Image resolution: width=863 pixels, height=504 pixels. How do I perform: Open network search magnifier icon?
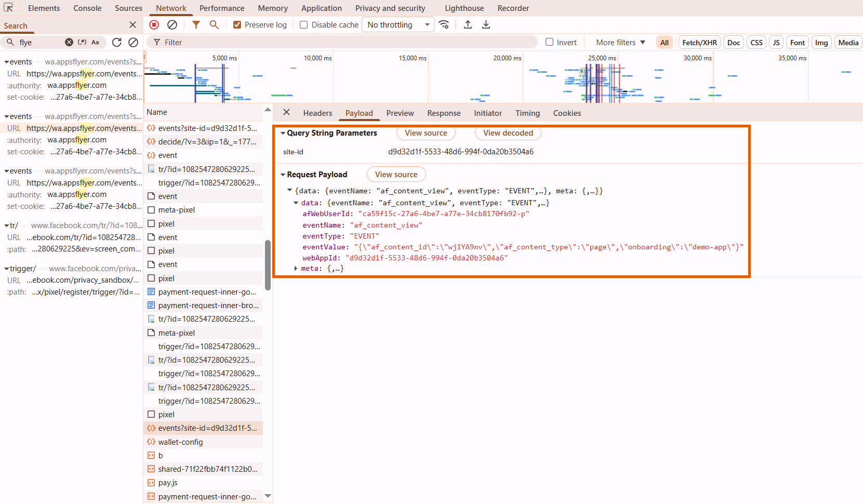(x=214, y=25)
